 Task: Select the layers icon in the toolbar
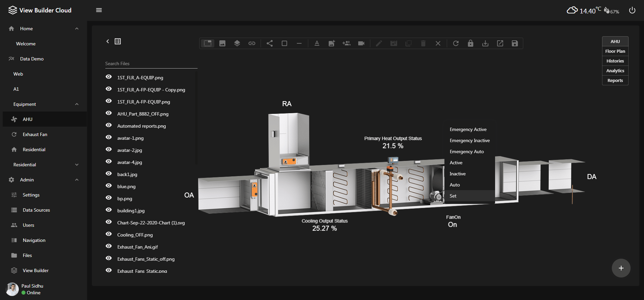237,43
